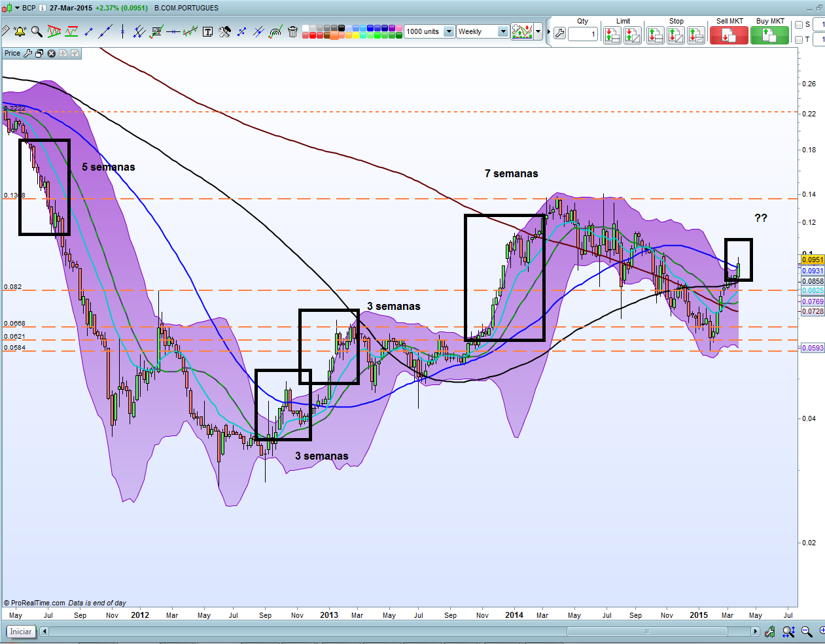
Task: Open the indicators chart button
Action: tap(522, 31)
